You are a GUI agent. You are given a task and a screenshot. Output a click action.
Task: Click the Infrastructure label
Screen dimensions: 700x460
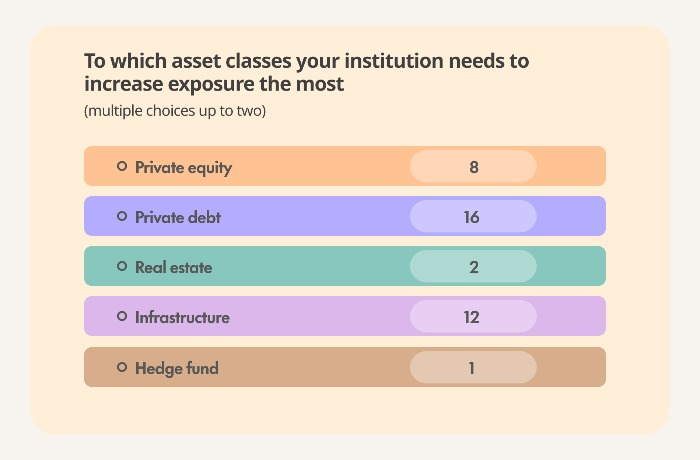182,317
